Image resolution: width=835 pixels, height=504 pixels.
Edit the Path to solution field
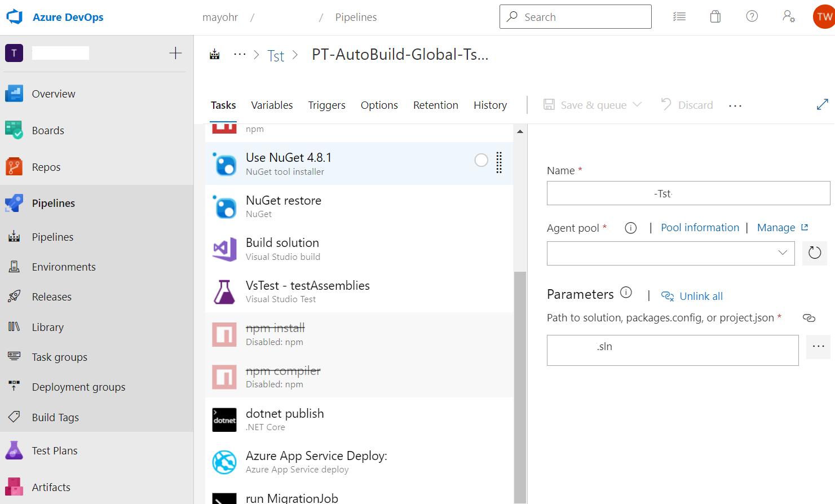click(673, 350)
